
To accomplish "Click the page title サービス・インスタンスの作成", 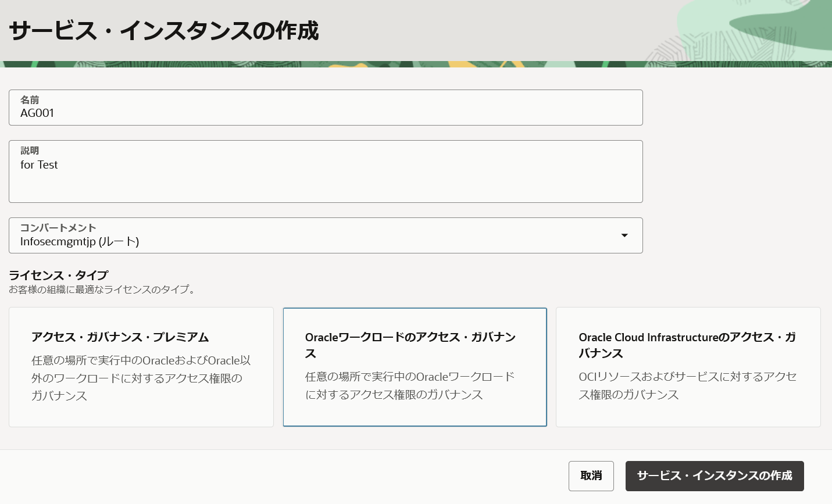I will tap(164, 31).
